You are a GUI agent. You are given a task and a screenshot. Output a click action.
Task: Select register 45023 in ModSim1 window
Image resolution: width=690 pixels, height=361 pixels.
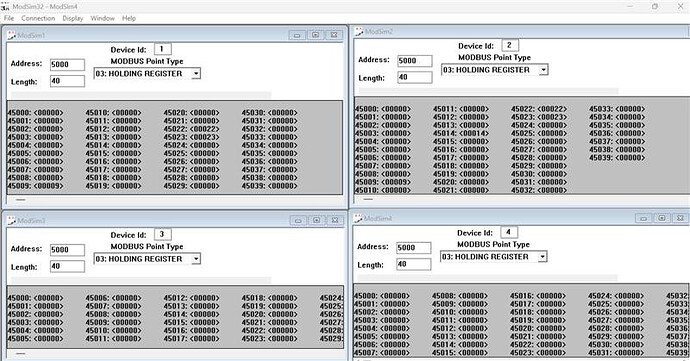(191, 137)
